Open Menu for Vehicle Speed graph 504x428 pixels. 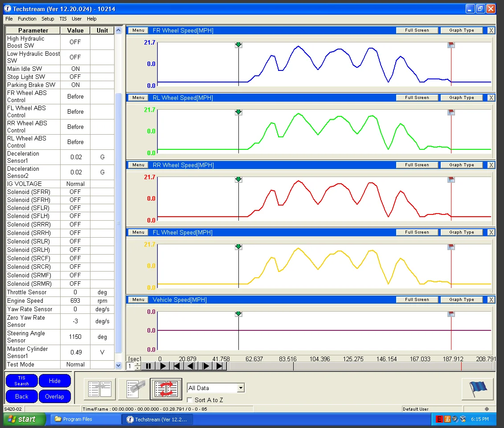click(138, 300)
